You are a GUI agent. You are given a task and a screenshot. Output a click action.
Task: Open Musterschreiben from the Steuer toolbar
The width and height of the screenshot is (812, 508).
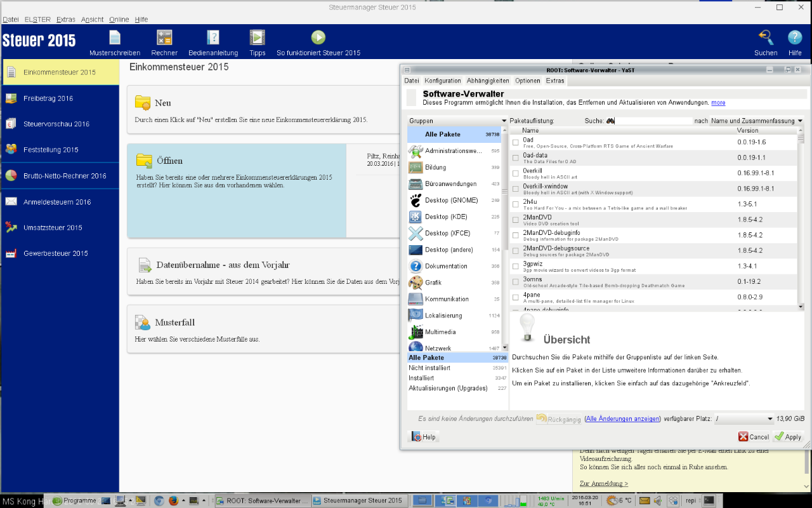114,43
